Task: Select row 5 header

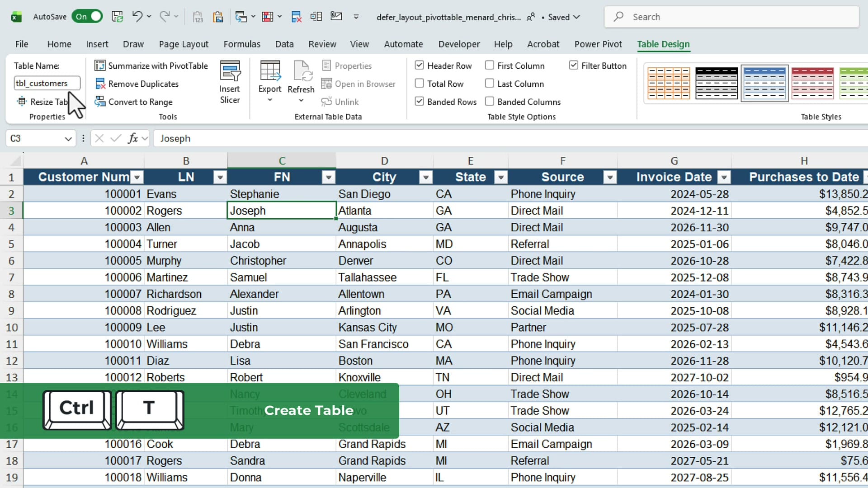Action: pos(11,244)
